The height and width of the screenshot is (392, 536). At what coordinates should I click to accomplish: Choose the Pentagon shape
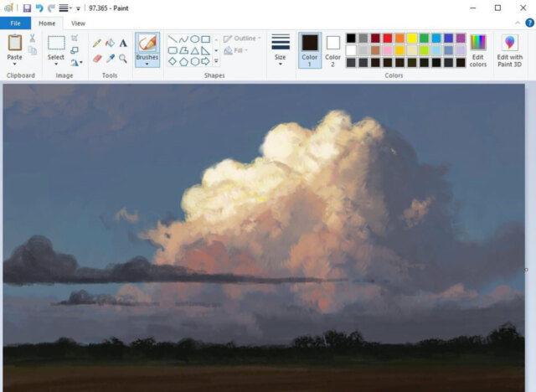183,61
